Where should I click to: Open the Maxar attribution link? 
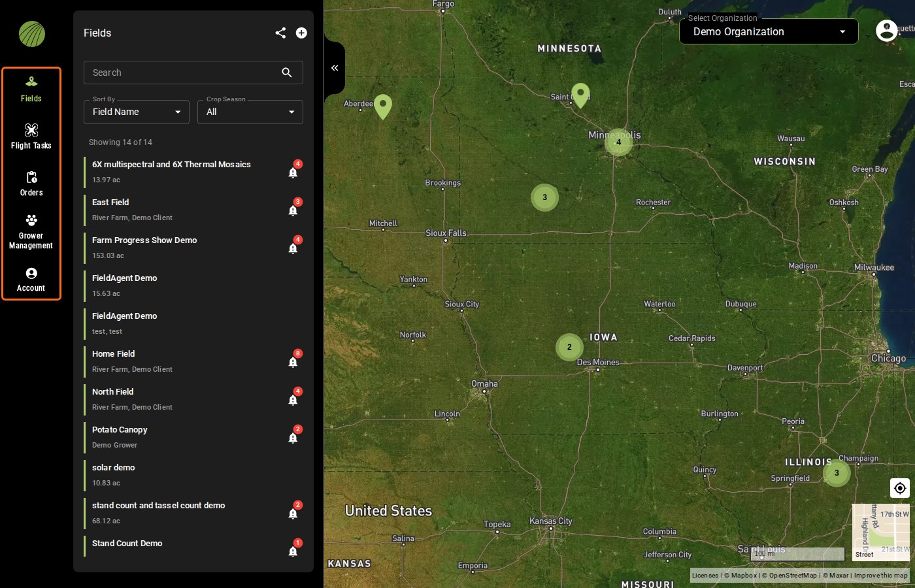tap(836, 576)
